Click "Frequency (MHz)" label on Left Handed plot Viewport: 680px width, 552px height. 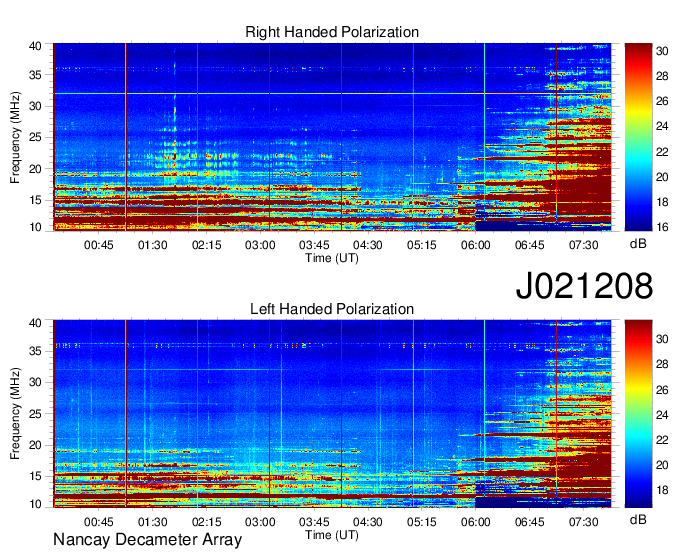[15, 414]
